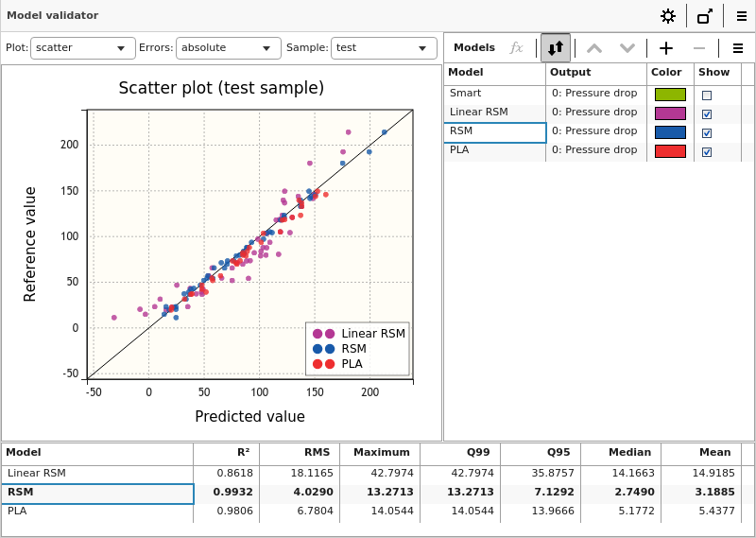The height and width of the screenshot is (538, 756).
Task: Click the detach panel window icon
Action: [705, 16]
